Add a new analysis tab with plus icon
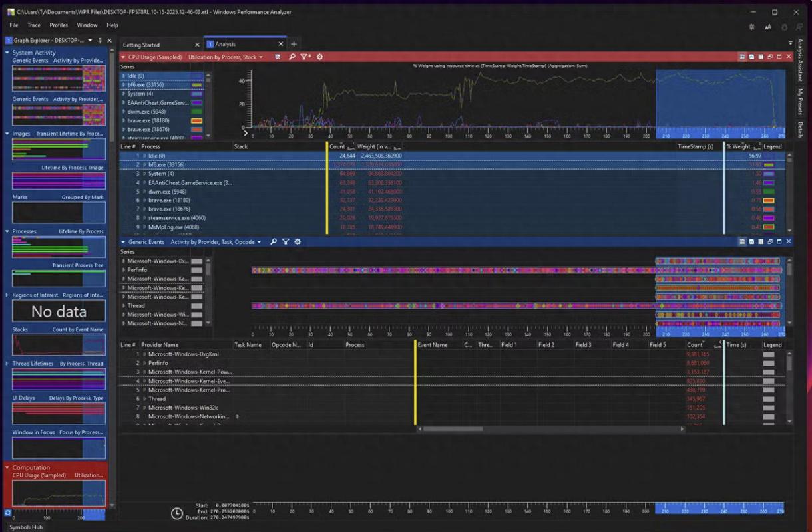Image resolution: width=812 pixels, height=532 pixels. (294, 44)
